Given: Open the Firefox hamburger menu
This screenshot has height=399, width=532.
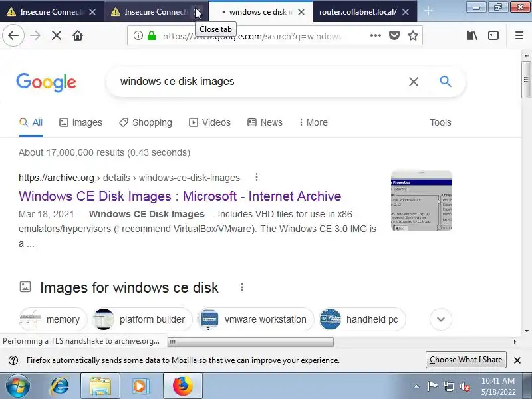Looking at the screenshot, I should [519, 35].
